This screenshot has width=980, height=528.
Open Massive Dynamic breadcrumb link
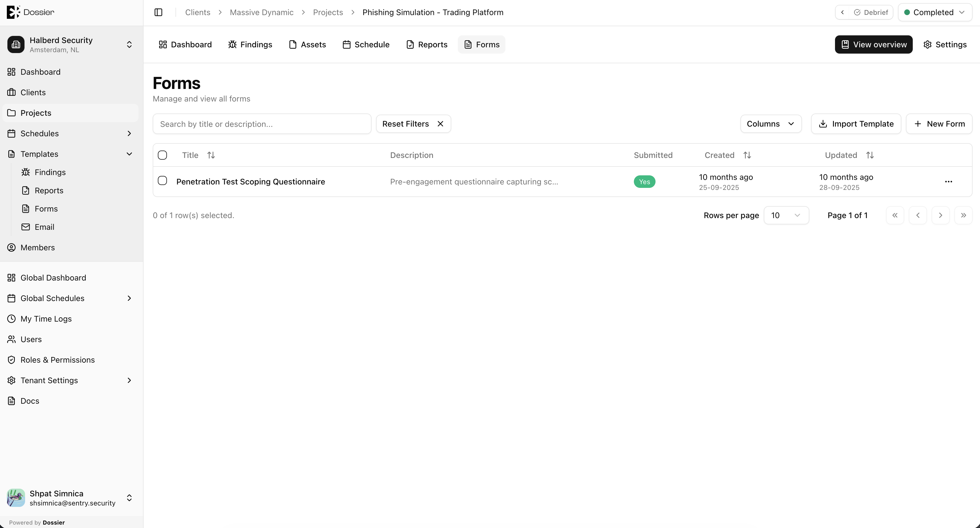point(262,12)
